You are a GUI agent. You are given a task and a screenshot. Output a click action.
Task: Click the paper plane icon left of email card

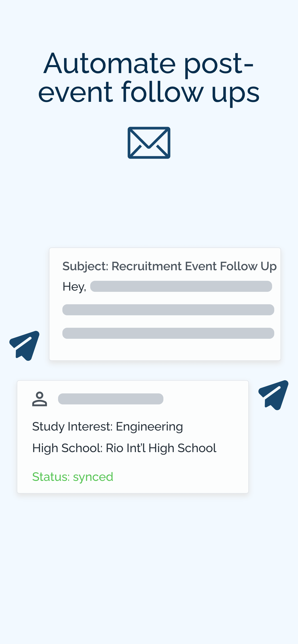(24, 346)
